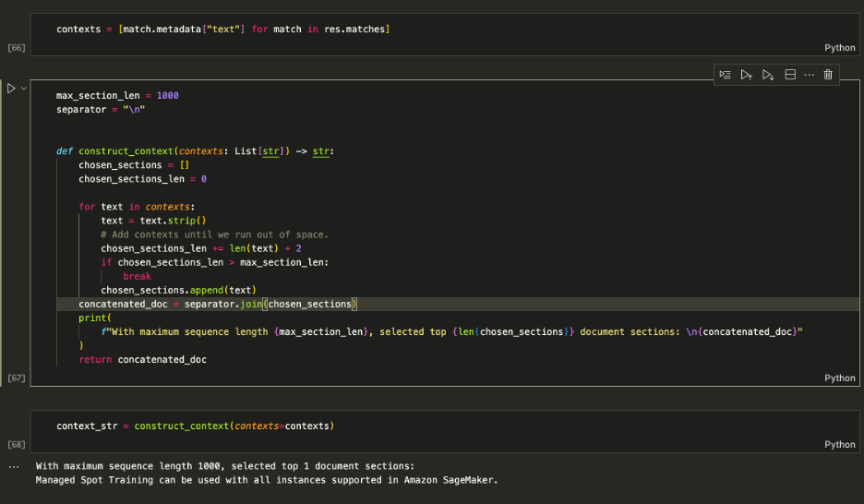
Task: Expand run options chevron beside play button
Action: [24, 88]
